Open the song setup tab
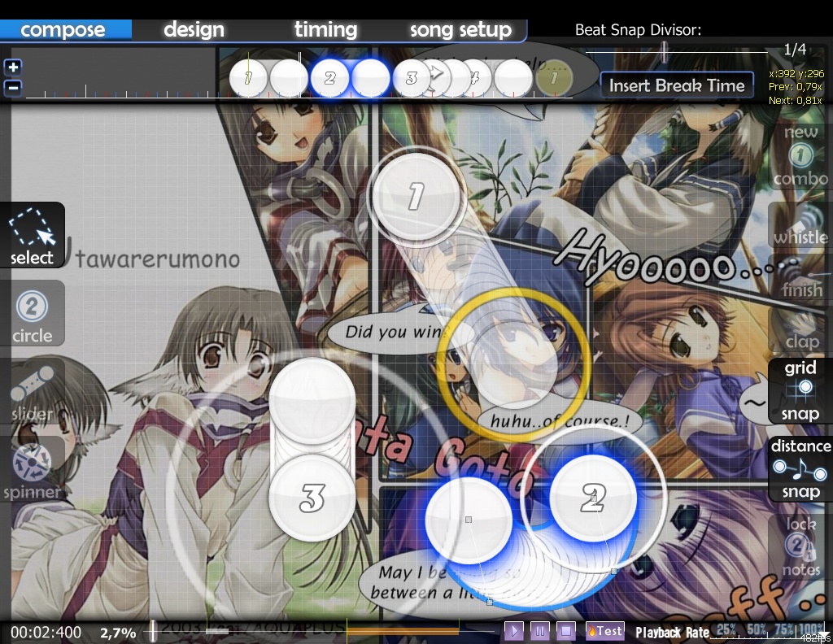Image resolution: width=833 pixels, height=644 pixels. pyautogui.click(x=460, y=30)
